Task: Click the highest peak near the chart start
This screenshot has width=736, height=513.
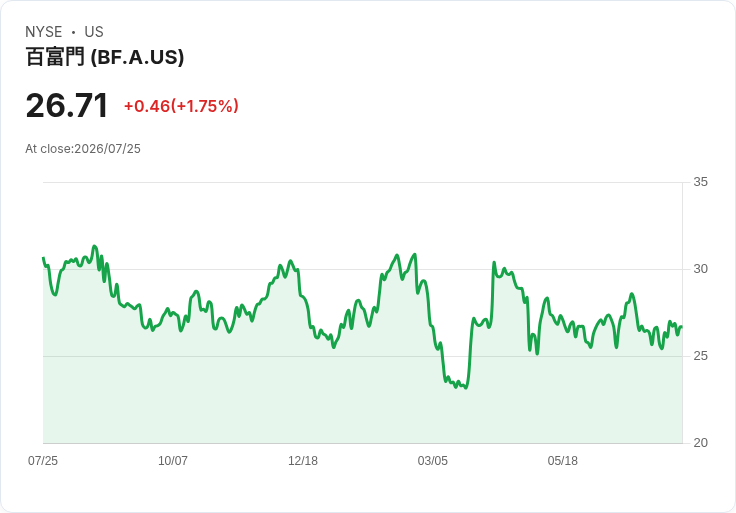Action: tap(94, 246)
